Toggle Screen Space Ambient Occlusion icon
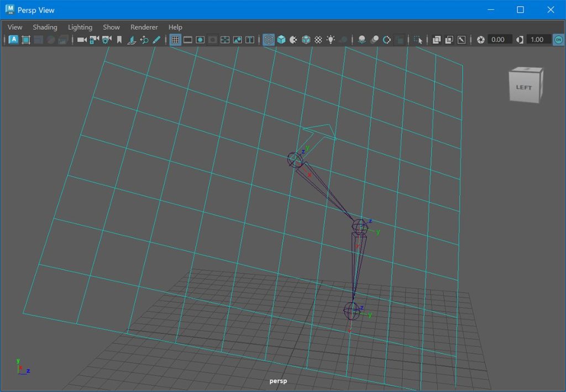Image resolution: width=566 pixels, height=392 pixels. pyautogui.click(x=361, y=40)
